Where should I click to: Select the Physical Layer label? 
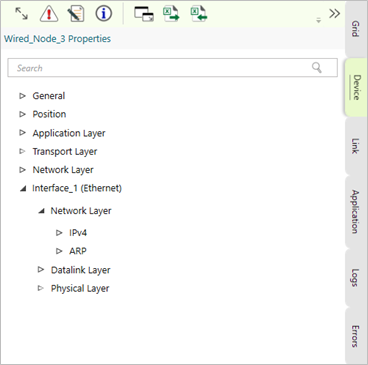click(80, 288)
